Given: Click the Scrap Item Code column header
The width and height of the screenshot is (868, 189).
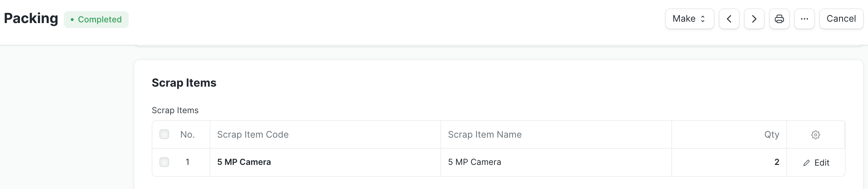Looking at the screenshot, I should [x=253, y=135].
